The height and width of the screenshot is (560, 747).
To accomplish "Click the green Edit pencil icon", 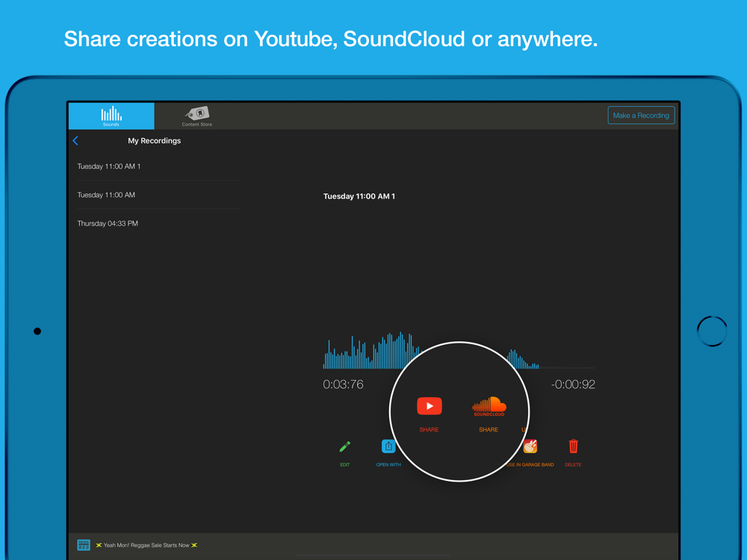I will click(345, 447).
